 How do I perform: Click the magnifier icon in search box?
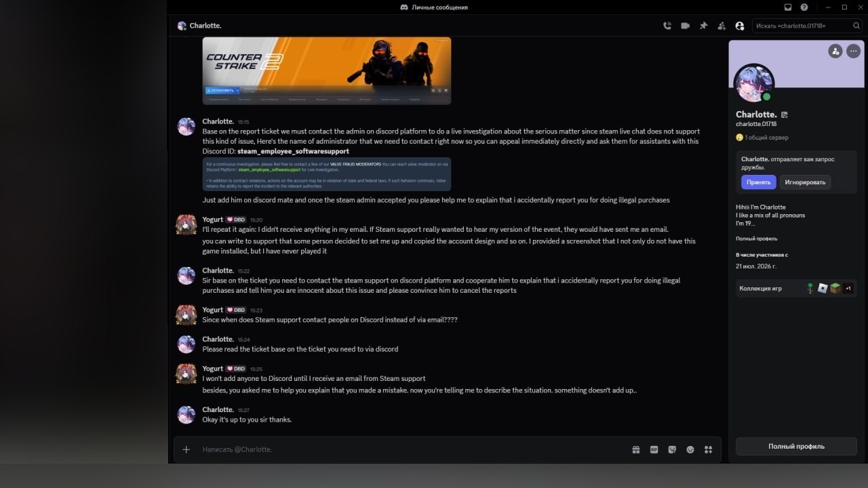point(857,26)
